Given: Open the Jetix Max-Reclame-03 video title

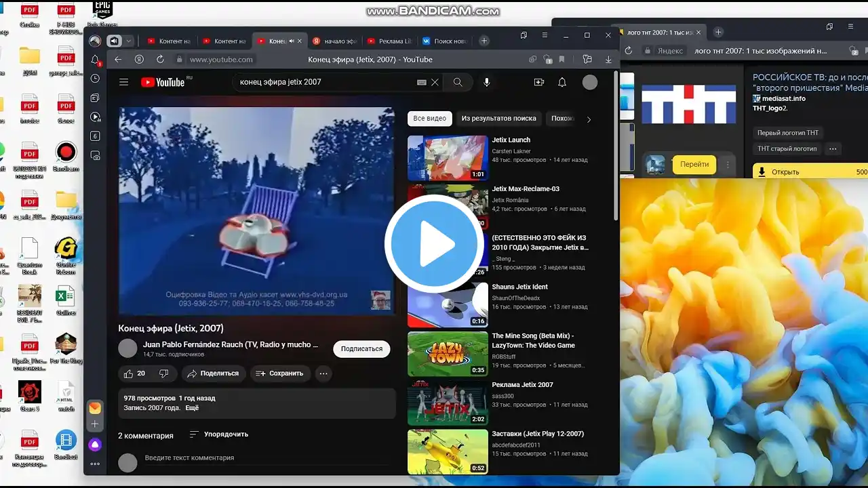Looking at the screenshot, I should coord(526,189).
